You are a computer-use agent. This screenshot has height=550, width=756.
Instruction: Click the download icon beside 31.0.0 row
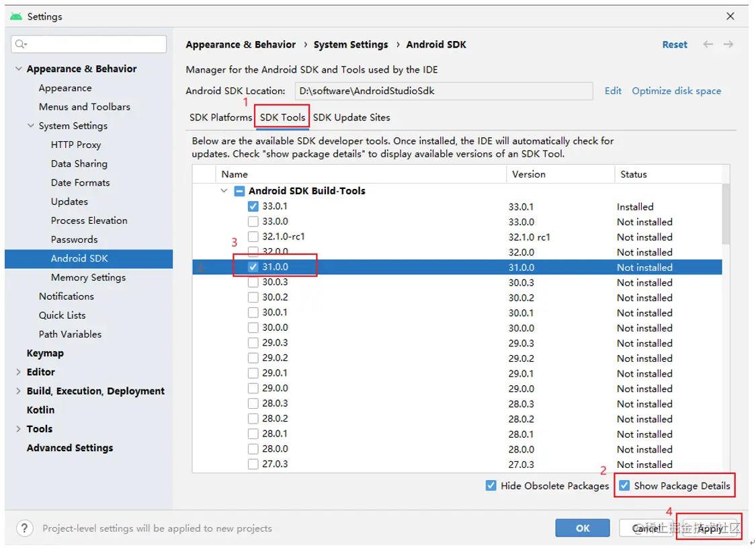[x=200, y=268]
